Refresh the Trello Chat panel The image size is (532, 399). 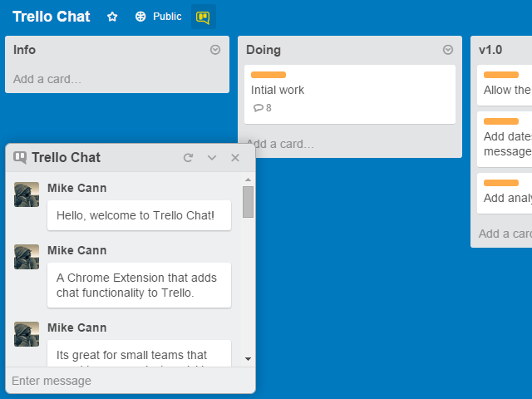click(x=188, y=157)
